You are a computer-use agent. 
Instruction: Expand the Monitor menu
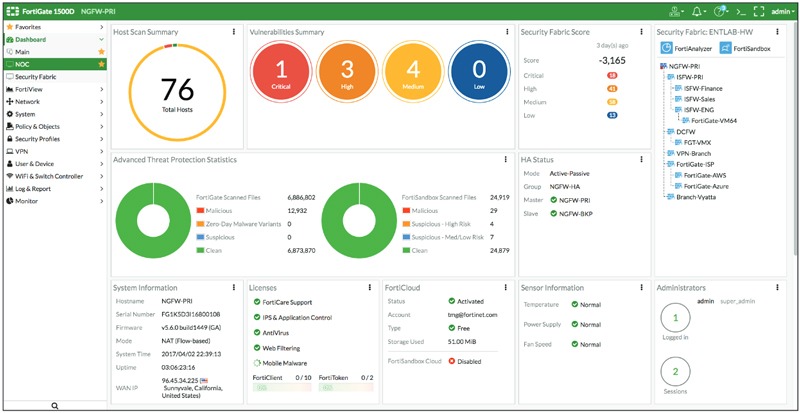[x=55, y=201]
